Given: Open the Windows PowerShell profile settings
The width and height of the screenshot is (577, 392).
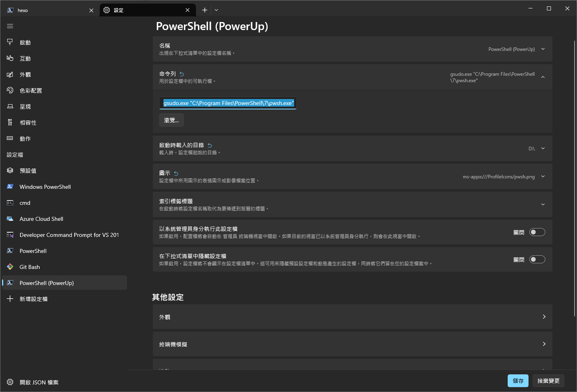Looking at the screenshot, I should [65, 186].
